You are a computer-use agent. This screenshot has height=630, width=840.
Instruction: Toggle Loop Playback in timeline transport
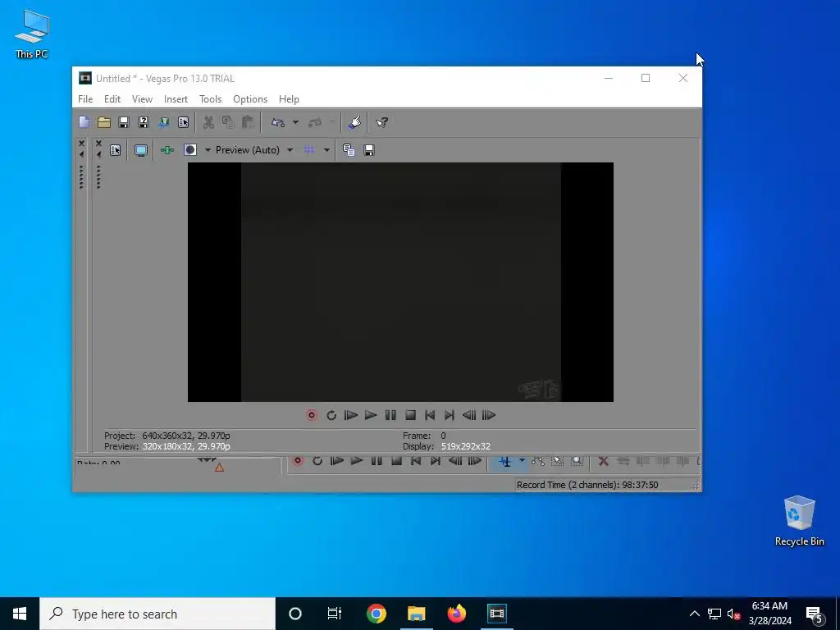[317, 461]
